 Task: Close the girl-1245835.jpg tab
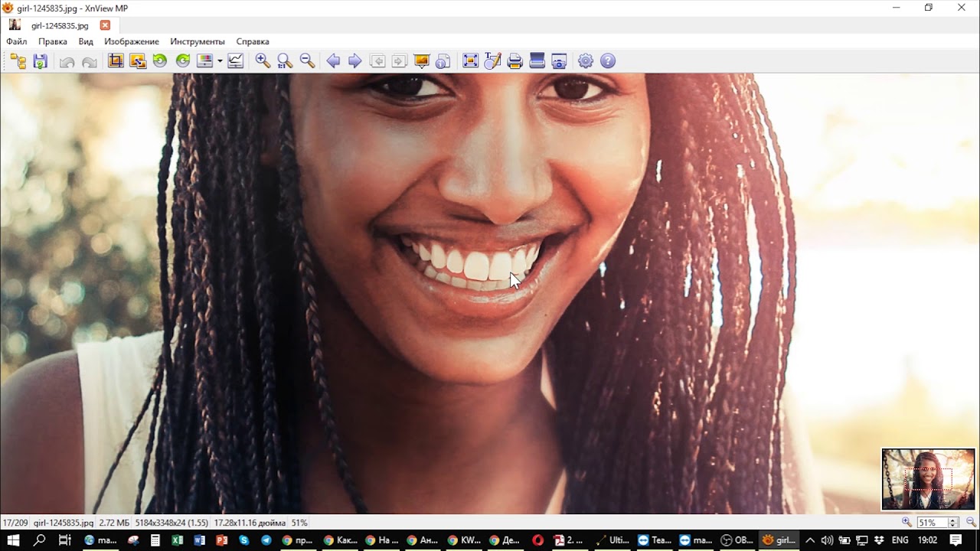point(106,25)
